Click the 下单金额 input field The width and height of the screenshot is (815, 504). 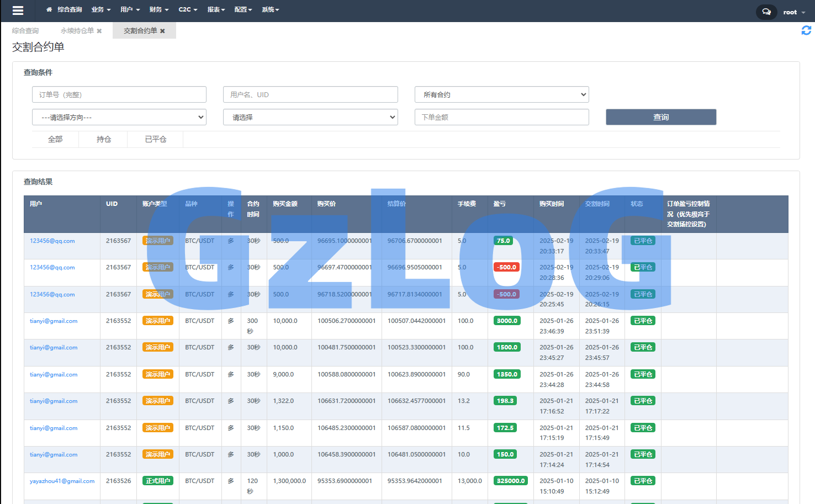(501, 117)
